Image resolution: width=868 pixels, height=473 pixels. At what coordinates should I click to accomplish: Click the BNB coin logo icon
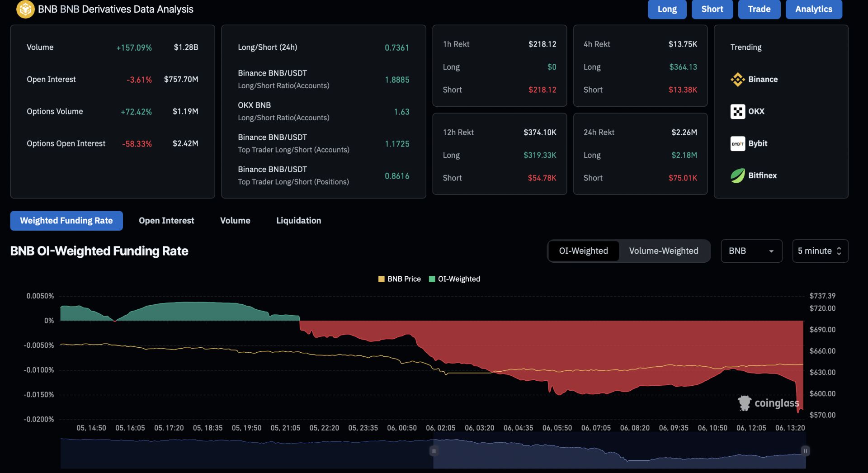[x=25, y=9]
